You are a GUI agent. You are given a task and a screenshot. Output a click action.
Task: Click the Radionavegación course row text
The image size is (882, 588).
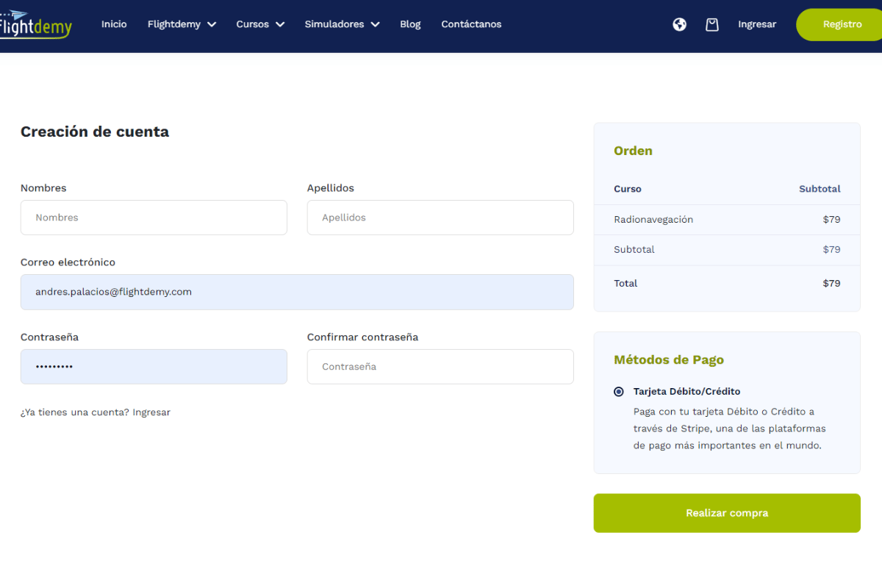pos(653,220)
